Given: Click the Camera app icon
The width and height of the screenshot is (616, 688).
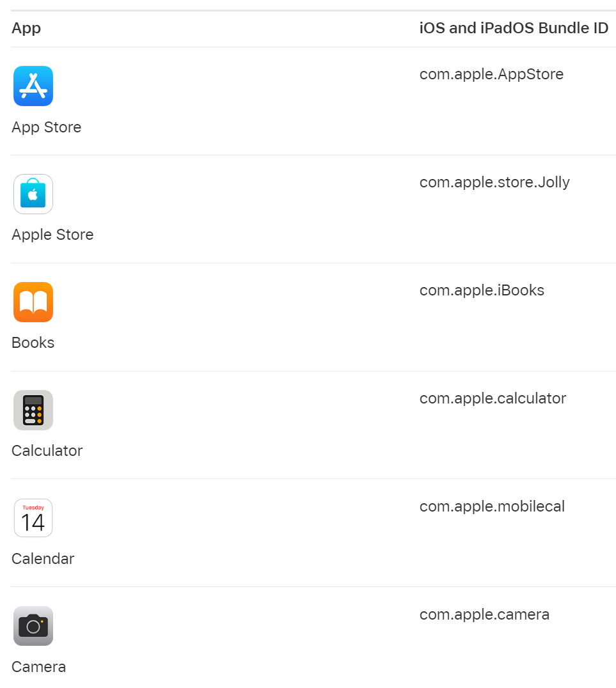Looking at the screenshot, I should coord(33,626).
